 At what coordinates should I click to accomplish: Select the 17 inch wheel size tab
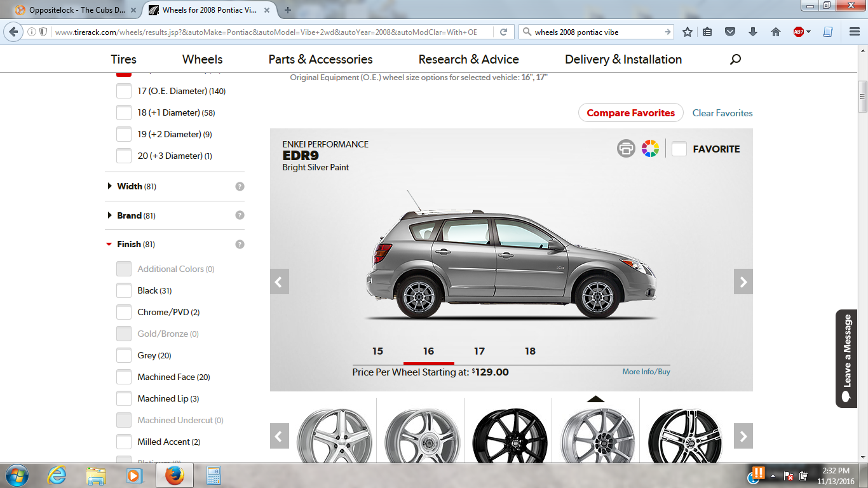[x=480, y=351]
